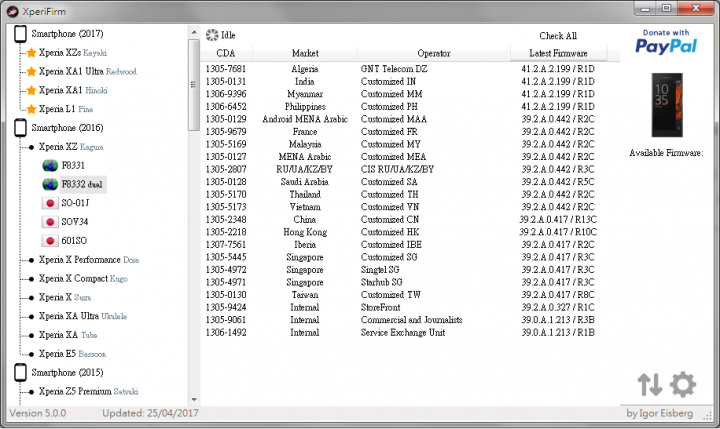Sort by the Latest Firmware column header
The image size is (720, 429).
pos(558,53)
